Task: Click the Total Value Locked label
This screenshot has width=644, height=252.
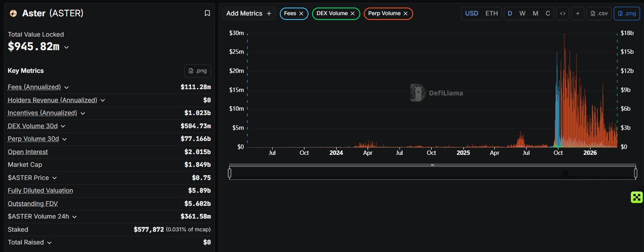Action: 36,34
